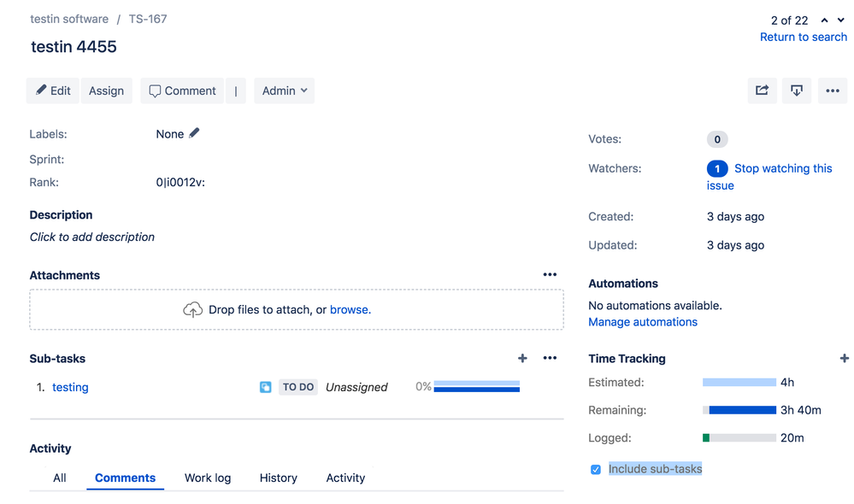Switch to the Work log tab

pos(207,478)
